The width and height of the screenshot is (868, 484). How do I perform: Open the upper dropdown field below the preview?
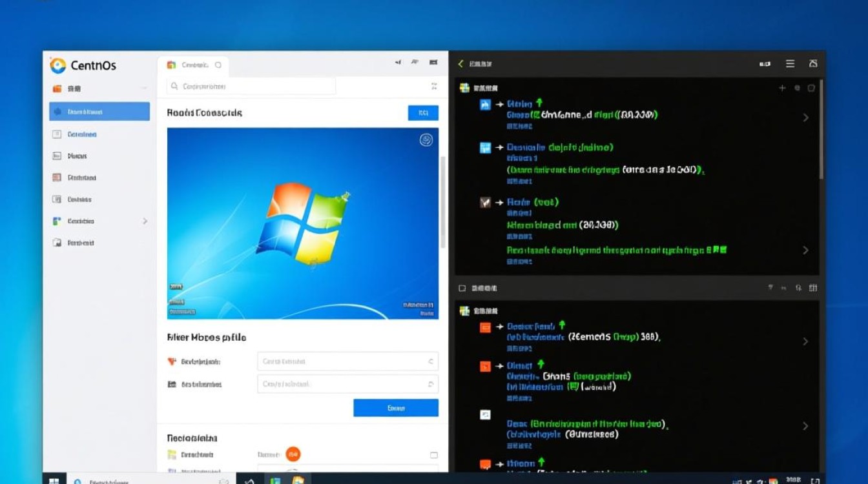[347, 361]
